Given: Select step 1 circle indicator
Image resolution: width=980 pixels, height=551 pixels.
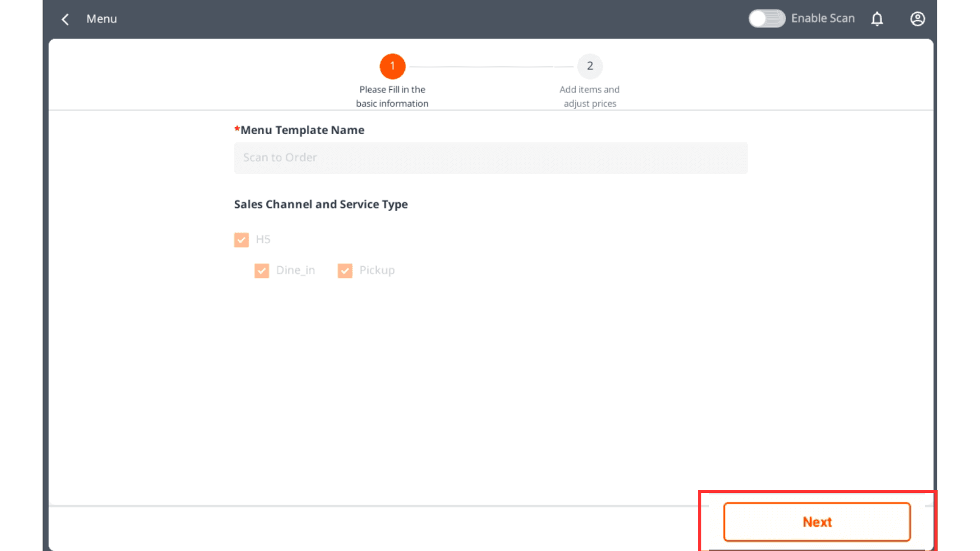Looking at the screenshot, I should tap(392, 66).
